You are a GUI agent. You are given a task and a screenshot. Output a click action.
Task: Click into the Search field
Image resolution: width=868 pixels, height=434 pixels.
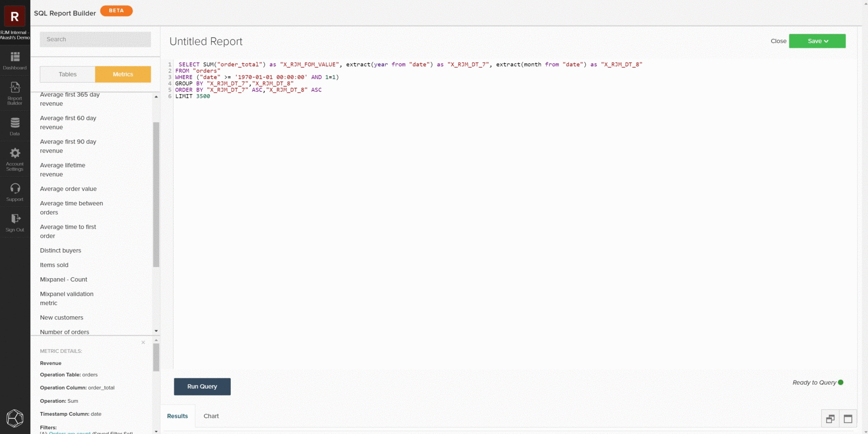tap(95, 39)
